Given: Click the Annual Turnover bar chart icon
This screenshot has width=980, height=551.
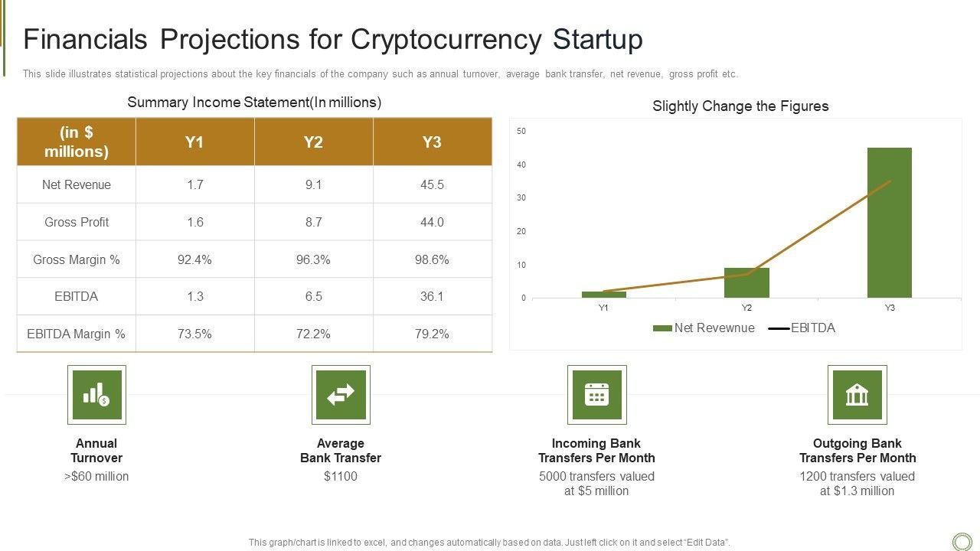Looking at the screenshot, I should [x=96, y=395].
